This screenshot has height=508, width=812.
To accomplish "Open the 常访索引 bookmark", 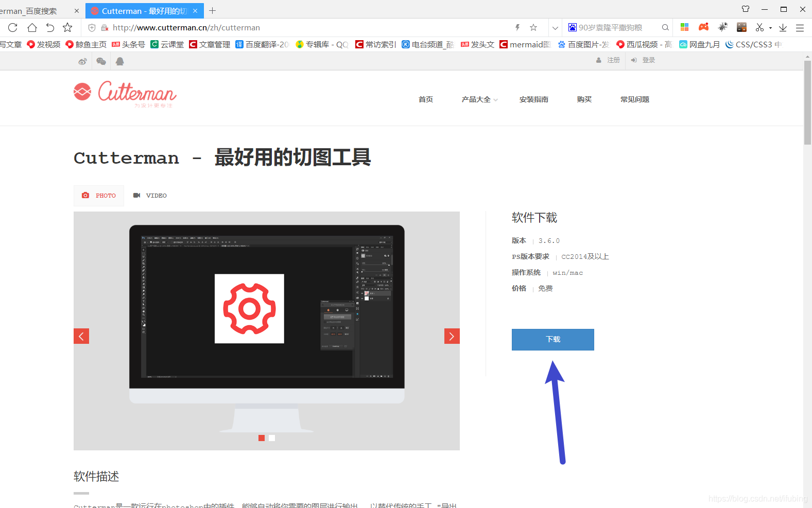I will (376, 45).
